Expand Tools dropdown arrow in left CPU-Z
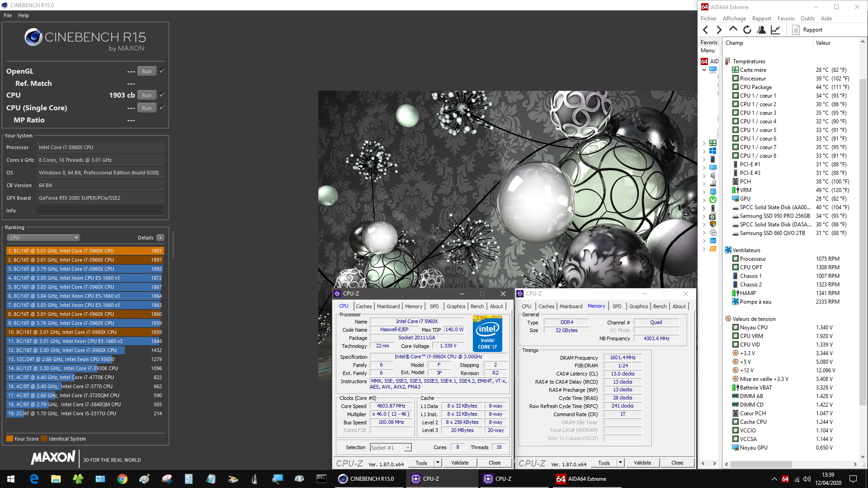Screen dimensions: 868x488 [x=438, y=463]
